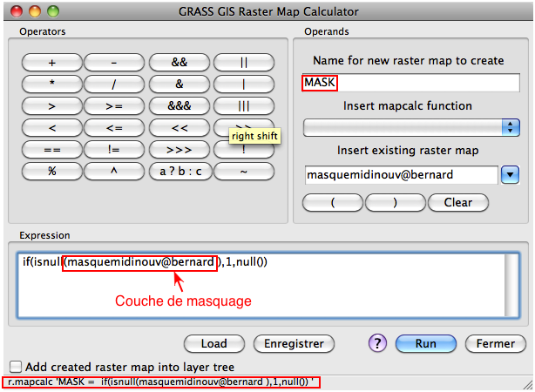Insert the ternary a ? b : c operator
The height and width of the screenshot is (392, 535).
tap(179, 171)
